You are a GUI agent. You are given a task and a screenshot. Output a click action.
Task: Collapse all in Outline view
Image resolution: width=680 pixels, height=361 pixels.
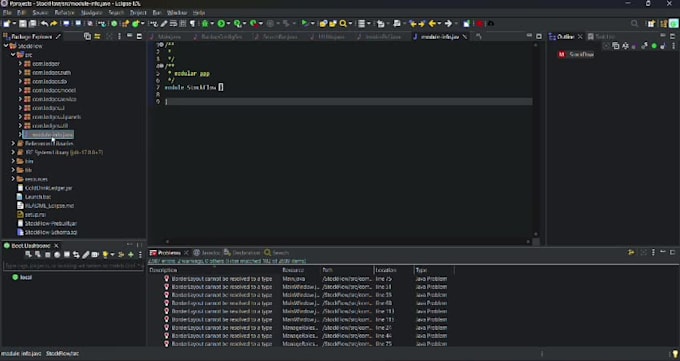pyautogui.click(x=616, y=46)
